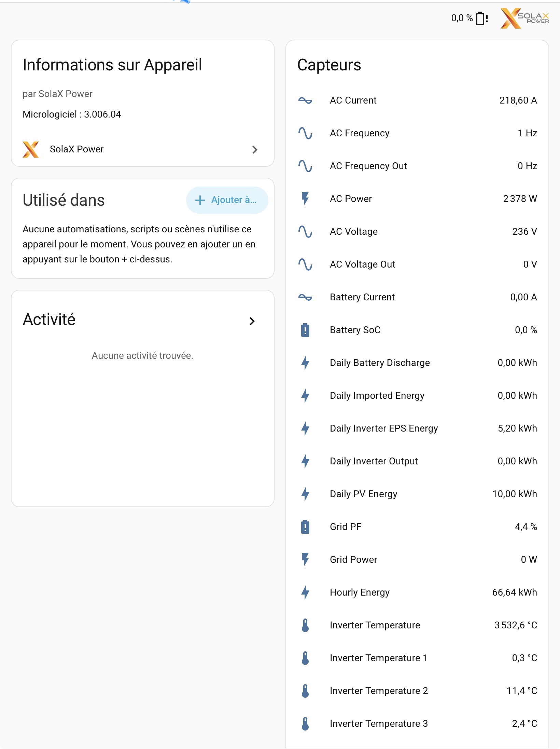Viewport: 560px width, 749px height.
Task: Click the AC Frequency sine wave icon
Action: [305, 133]
